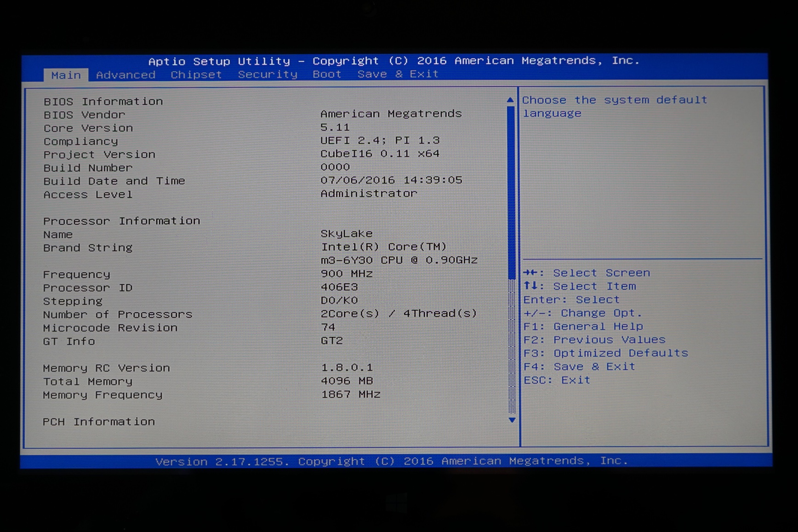The height and width of the screenshot is (532, 798).
Task: Open the Save & Exit tab
Action: 398,74
